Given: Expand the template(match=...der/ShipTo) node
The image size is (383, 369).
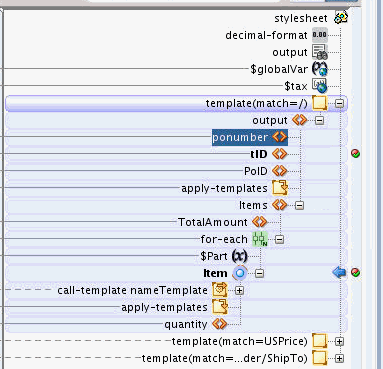Looking at the screenshot, I should coord(339,358).
